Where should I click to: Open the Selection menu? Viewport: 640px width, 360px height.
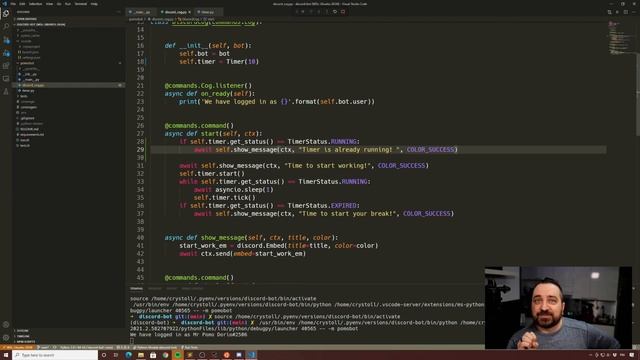(36, 4)
